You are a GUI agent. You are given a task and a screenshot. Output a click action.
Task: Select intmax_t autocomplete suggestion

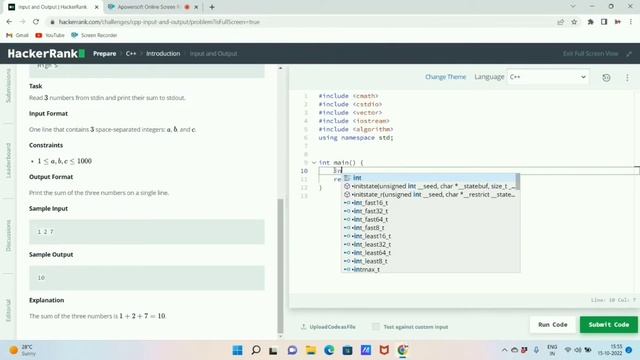[x=429, y=269]
